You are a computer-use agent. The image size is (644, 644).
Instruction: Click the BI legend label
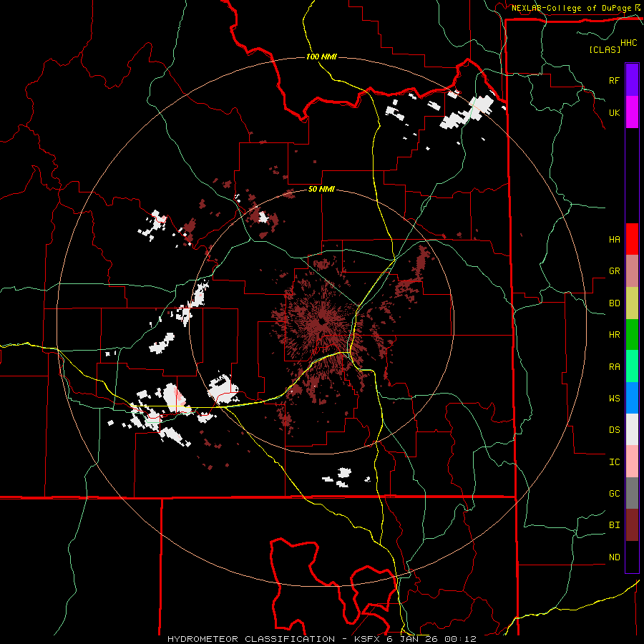[x=614, y=525]
